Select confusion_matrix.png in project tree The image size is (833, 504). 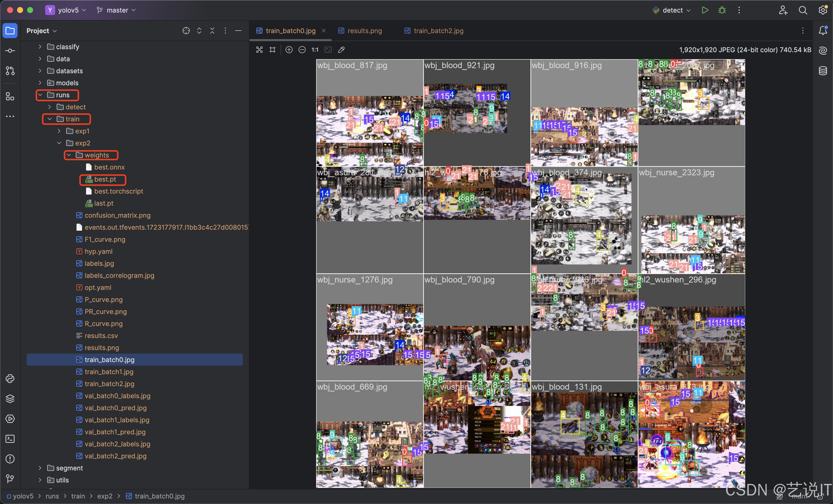(x=117, y=215)
